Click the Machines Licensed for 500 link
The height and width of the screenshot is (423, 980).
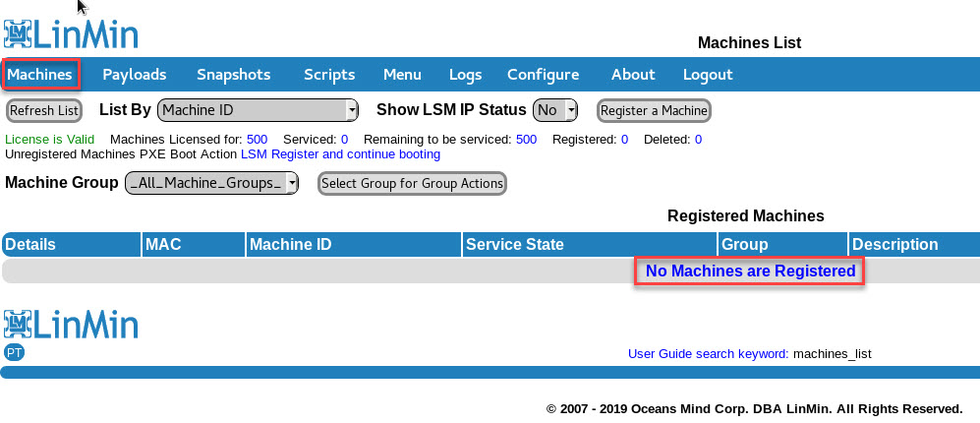[257, 140]
